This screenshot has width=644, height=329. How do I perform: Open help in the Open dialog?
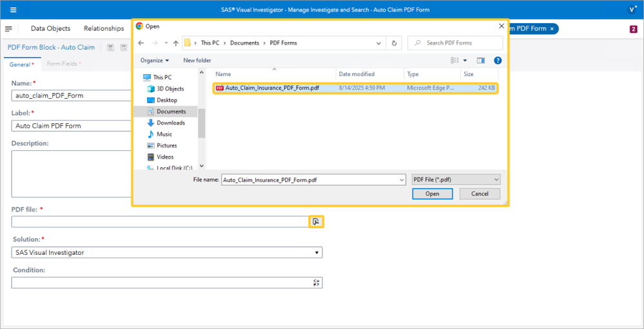pos(498,61)
